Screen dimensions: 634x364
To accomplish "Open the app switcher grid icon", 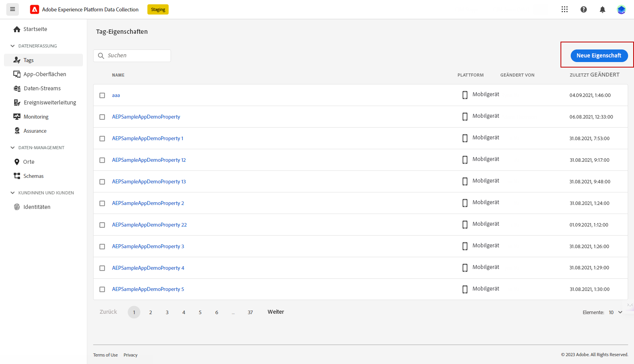I will pyautogui.click(x=564, y=9).
